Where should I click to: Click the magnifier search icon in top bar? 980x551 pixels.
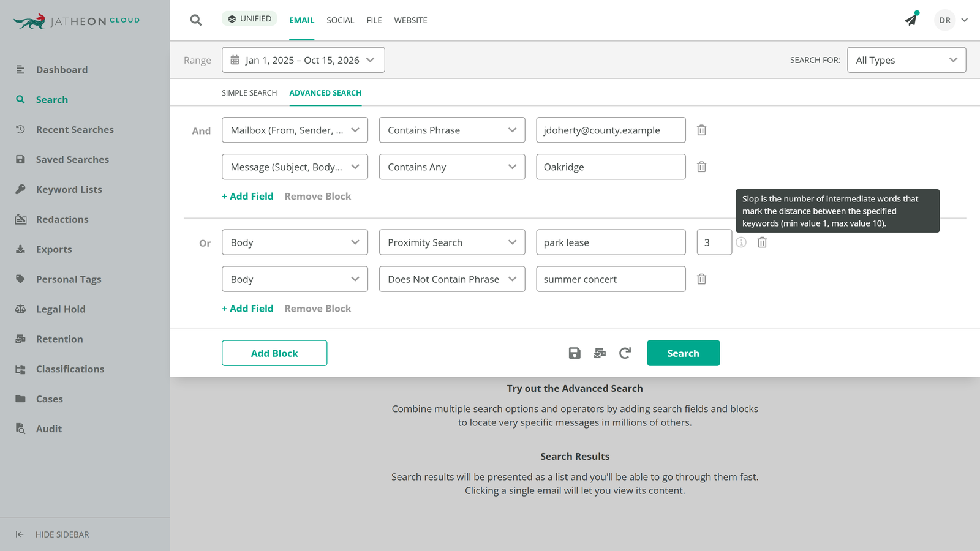(196, 20)
